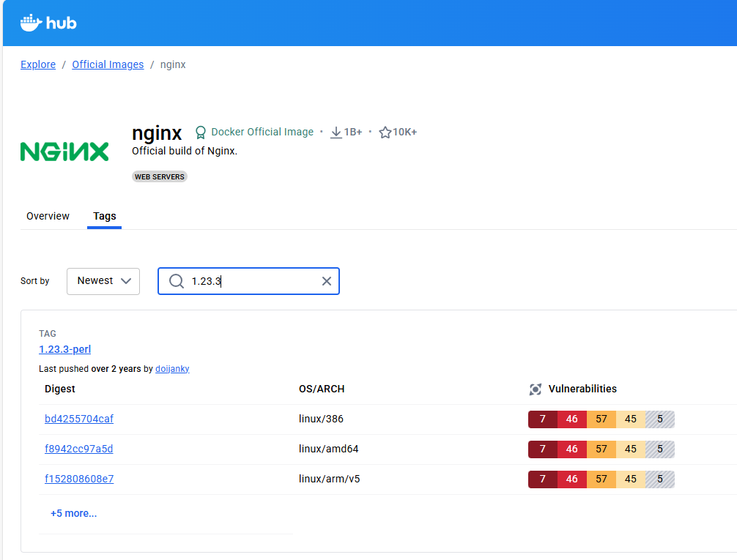
Task: Click the 1B+ downloads count
Action: 353,132
